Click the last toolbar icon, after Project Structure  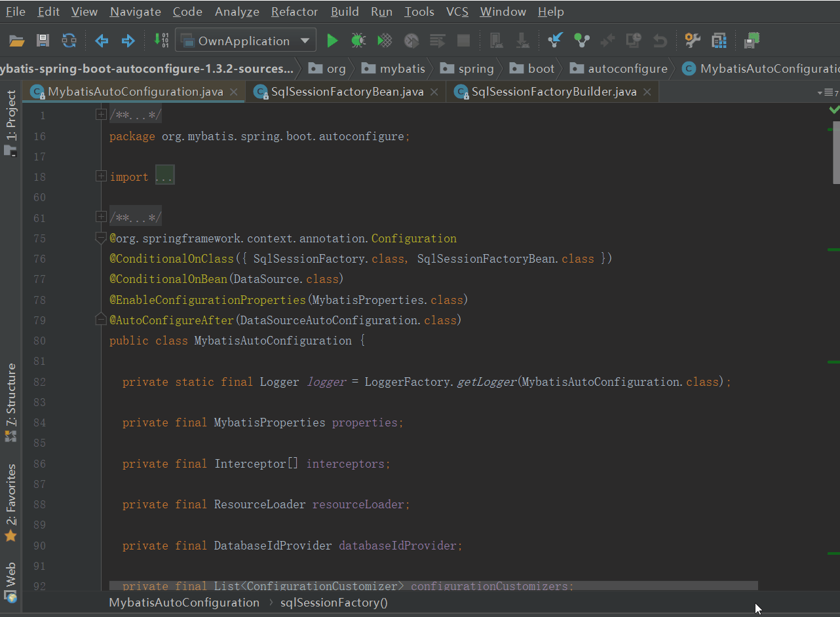tap(752, 41)
